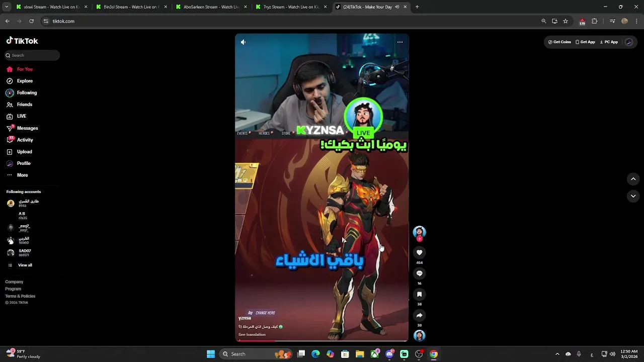
Task: Open the profile avatar menu in header
Action: (629, 42)
